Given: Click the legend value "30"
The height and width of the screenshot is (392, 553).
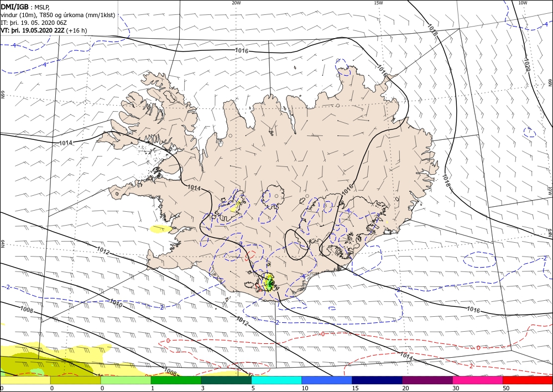Looking at the screenshot, I should point(456,388).
